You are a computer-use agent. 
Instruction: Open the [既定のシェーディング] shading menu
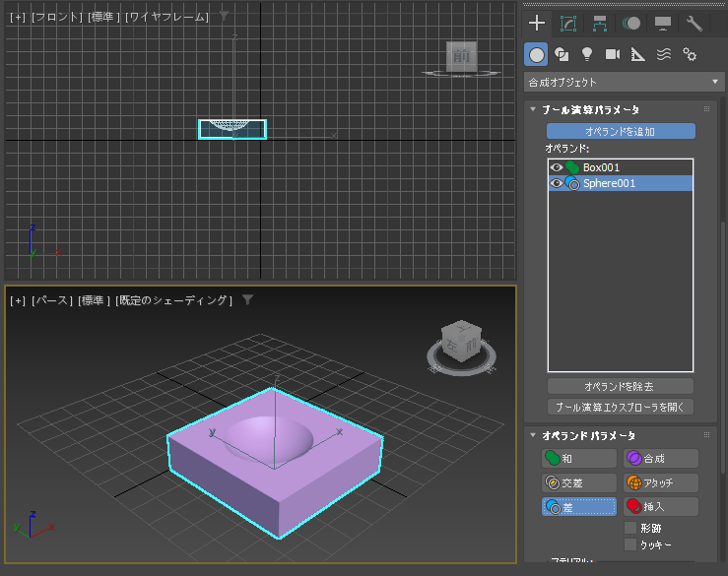pos(174,300)
